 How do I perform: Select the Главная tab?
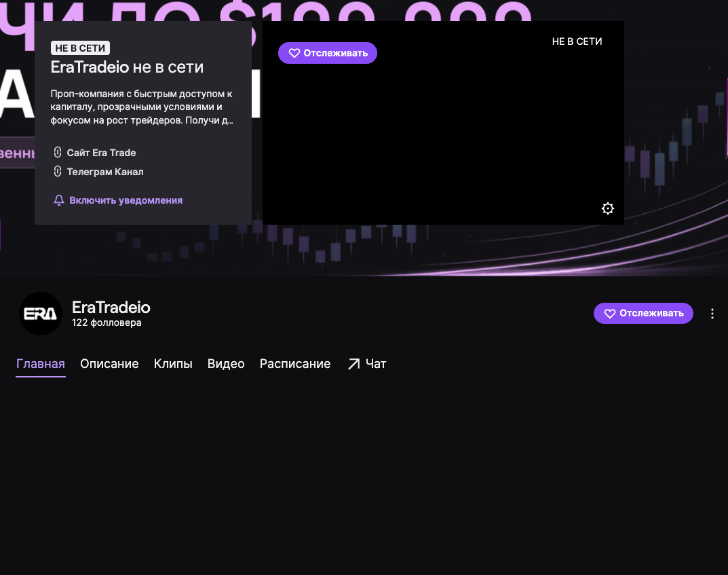coord(41,364)
